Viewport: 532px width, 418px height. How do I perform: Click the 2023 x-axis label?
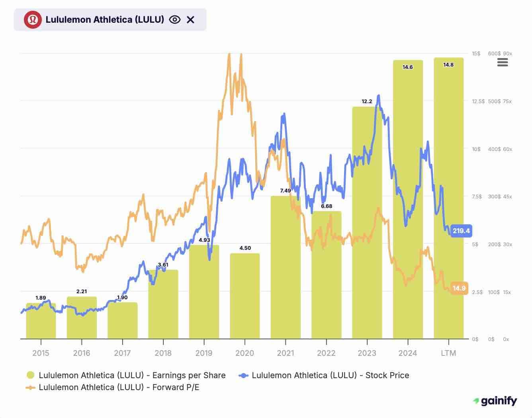click(367, 353)
